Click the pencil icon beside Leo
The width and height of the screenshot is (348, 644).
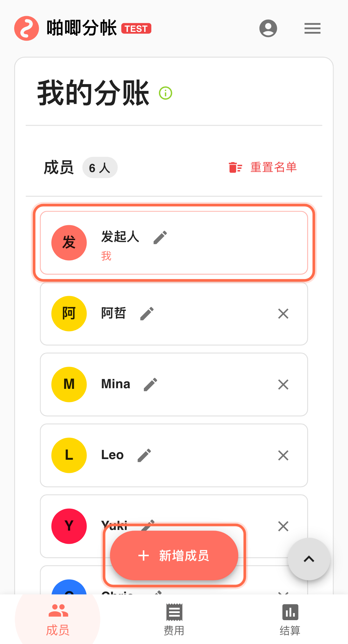click(144, 455)
